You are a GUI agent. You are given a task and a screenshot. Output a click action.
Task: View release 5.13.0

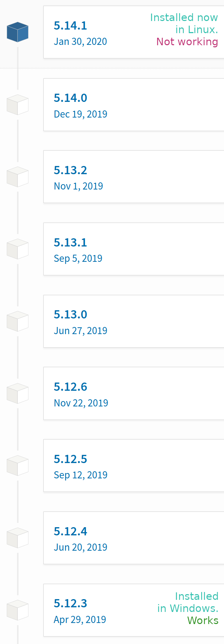click(70, 315)
